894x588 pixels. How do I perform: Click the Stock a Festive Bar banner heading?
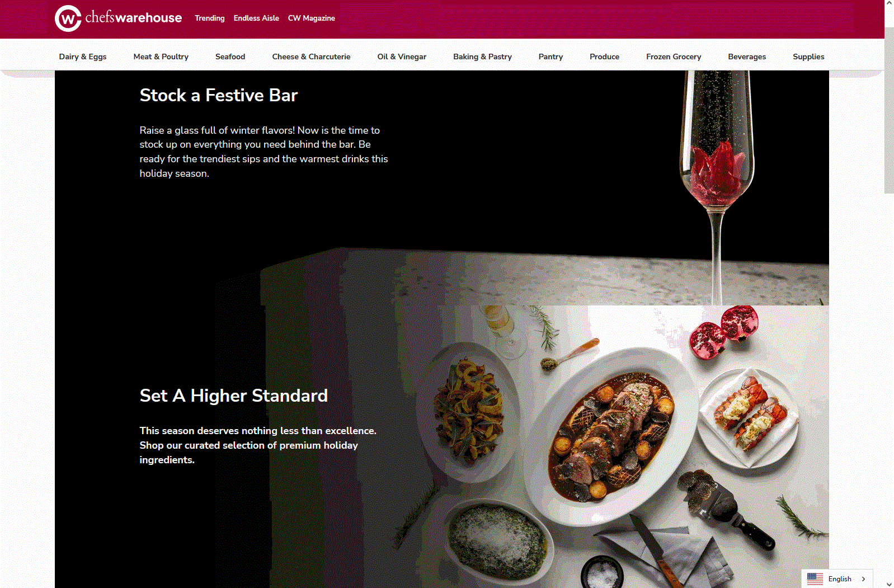click(x=219, y=95)
